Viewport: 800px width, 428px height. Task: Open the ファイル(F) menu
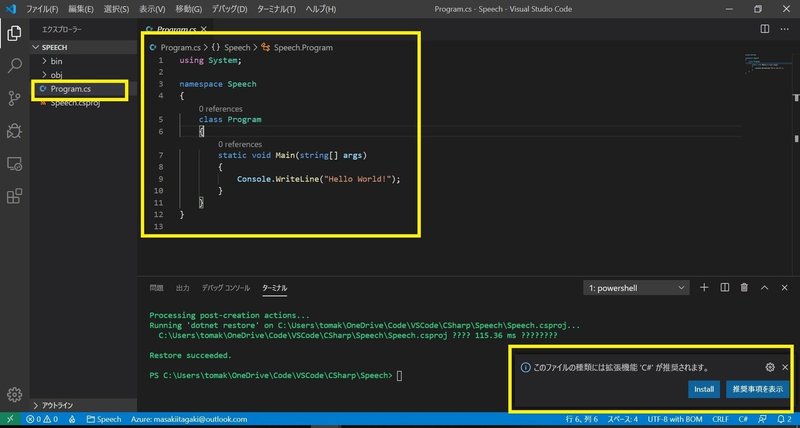point(42,9)
